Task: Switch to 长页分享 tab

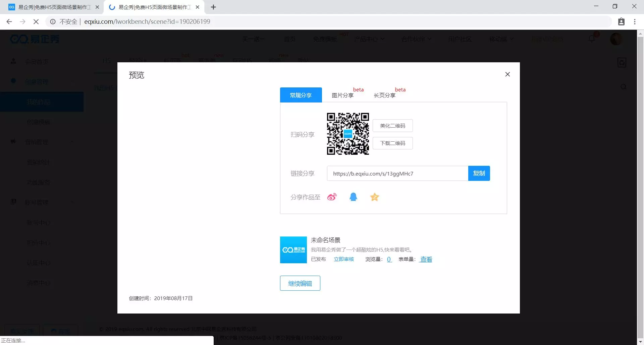Action: [384, 95]
